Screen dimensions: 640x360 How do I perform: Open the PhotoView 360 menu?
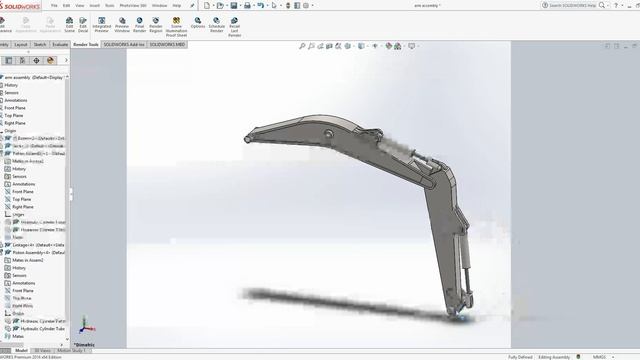[x=133, y=6]
